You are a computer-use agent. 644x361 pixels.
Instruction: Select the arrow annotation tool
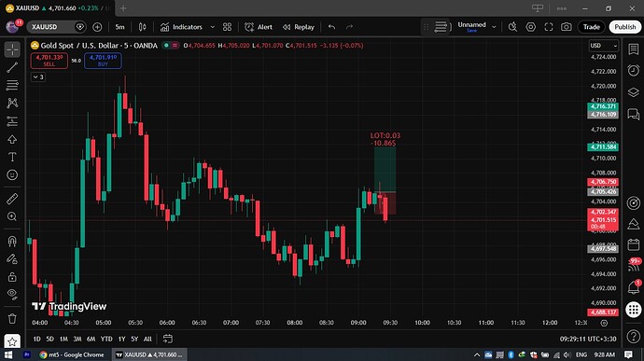click(12, 139)
